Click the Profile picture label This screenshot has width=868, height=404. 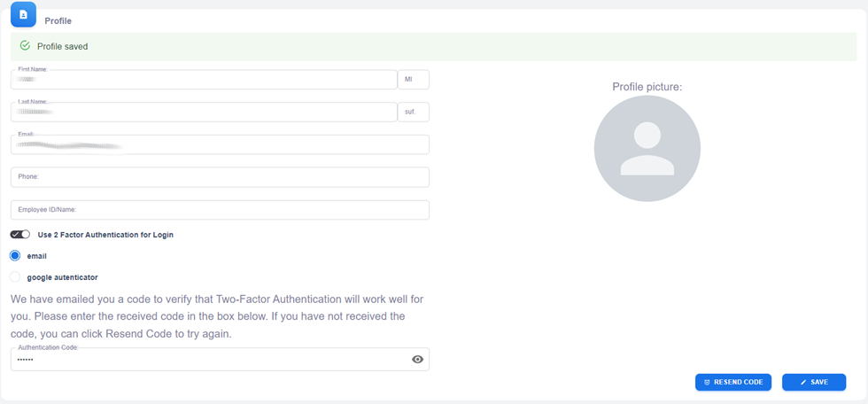pyautogui.click(x=647, y=87)
